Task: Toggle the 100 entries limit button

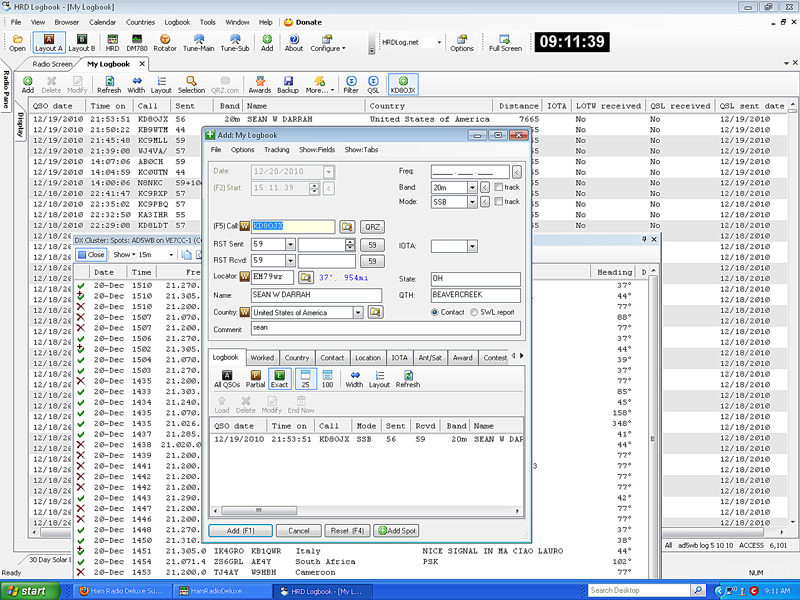Action: (x=328, y=379)
